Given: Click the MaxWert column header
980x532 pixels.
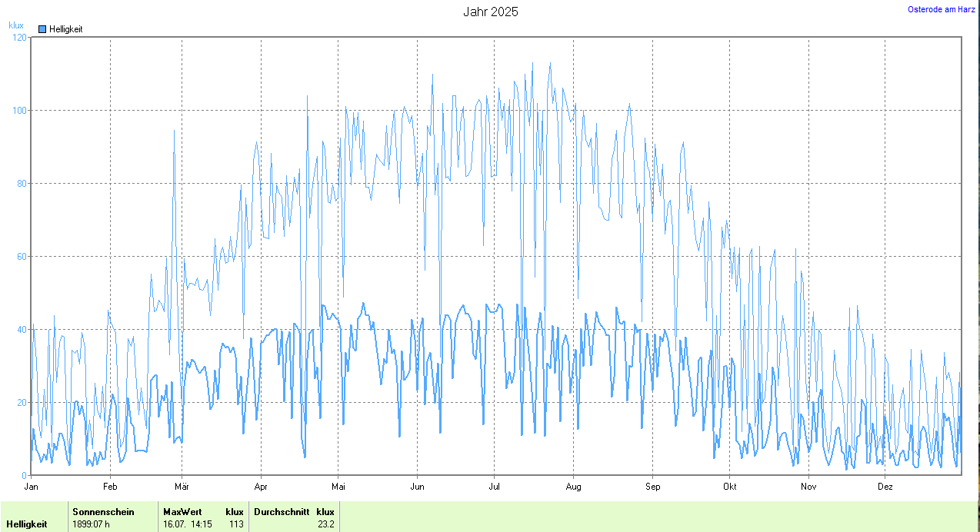Looking at the screenshot, I should 182,511.
